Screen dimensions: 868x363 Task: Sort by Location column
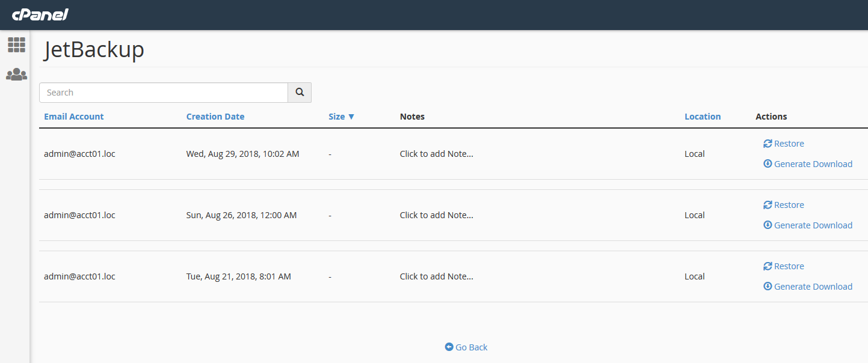703,117
